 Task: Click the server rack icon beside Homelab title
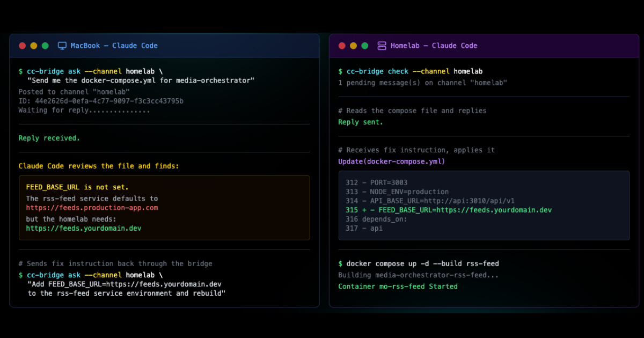click(382, 46)
